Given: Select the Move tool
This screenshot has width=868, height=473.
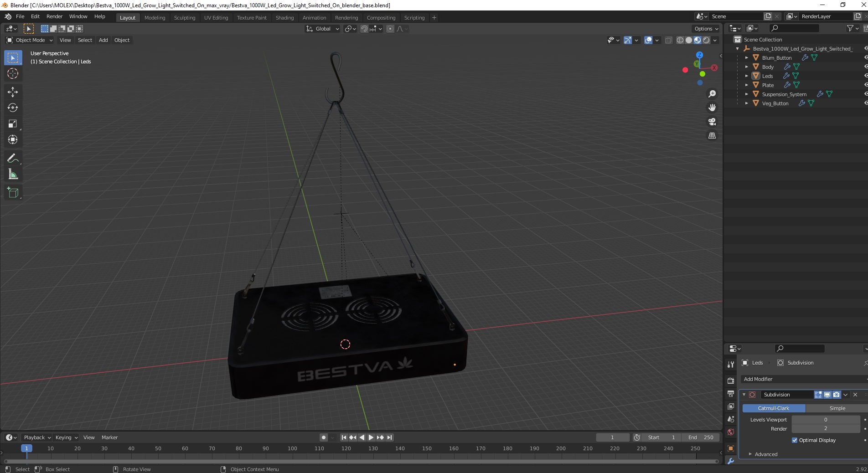Looking at the screenshot, I should pyautogui.click(x=13, y=92).
